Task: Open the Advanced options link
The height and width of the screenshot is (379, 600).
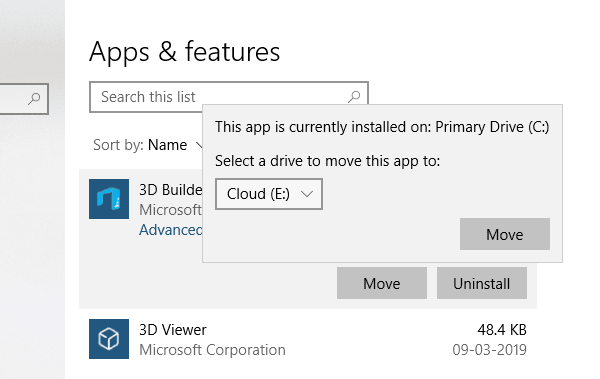Action: pyautogui.click(x=171, y=230)
